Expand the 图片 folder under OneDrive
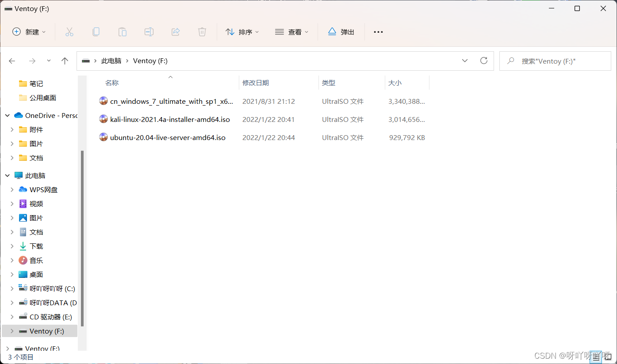The image size is (617, 364). click(12, 144)
